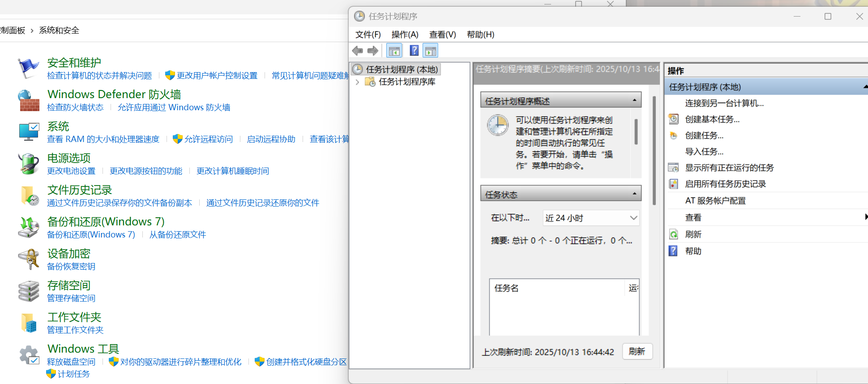The image size is (868, 384).
Task: Open 更改用户帐户控制设置 link
Action: (x=217, y=76)
